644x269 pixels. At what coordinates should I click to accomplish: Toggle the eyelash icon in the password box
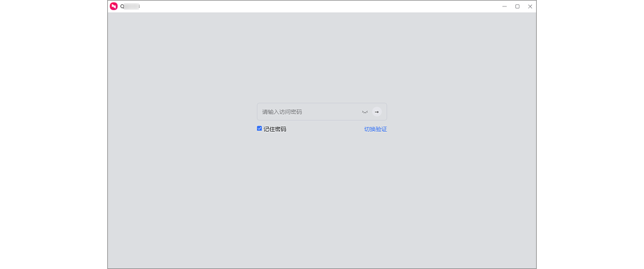point(365,112)
